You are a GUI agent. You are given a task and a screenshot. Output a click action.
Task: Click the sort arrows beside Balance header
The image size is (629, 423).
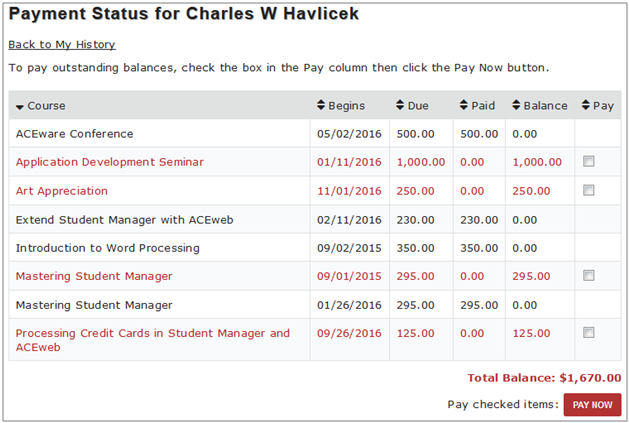pyautogui.click(x=517, y=105)
